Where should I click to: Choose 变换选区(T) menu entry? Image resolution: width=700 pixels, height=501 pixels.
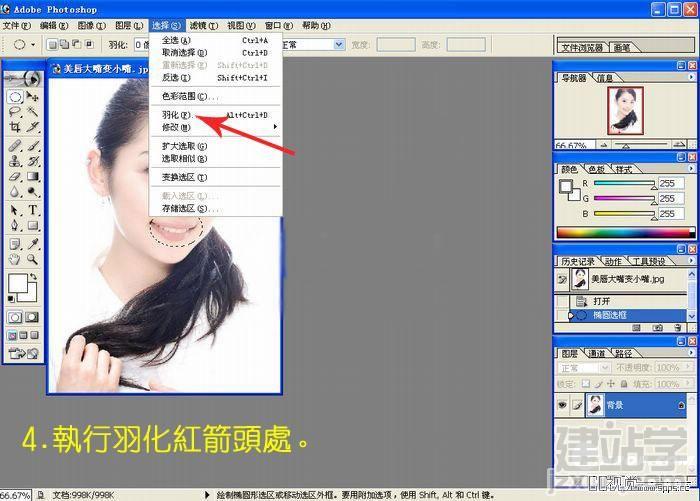click(x=215, y=177)
